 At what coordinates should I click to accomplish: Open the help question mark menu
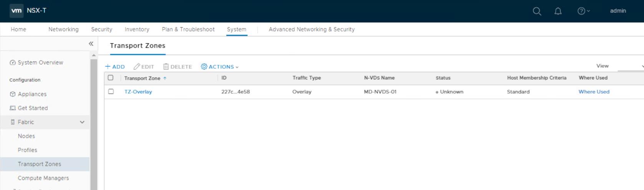pyautogui.click(x=583, y=11)
